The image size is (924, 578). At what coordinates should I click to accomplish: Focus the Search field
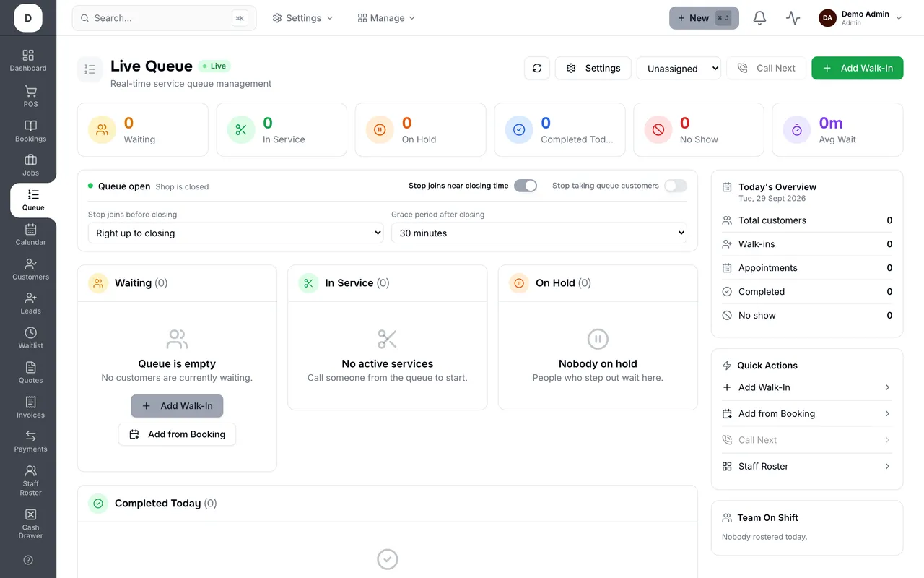pos(164,18)
